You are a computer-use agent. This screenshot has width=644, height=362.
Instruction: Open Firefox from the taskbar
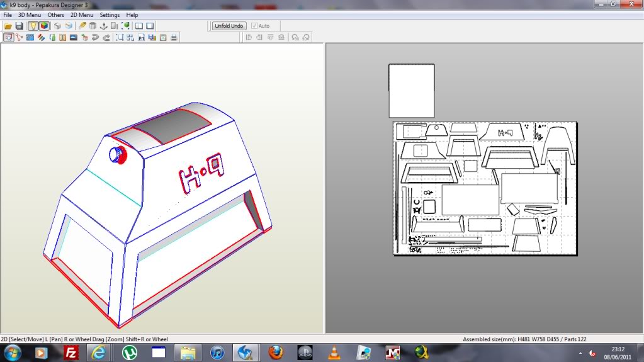pyautogui.click(x=276, y=353)
